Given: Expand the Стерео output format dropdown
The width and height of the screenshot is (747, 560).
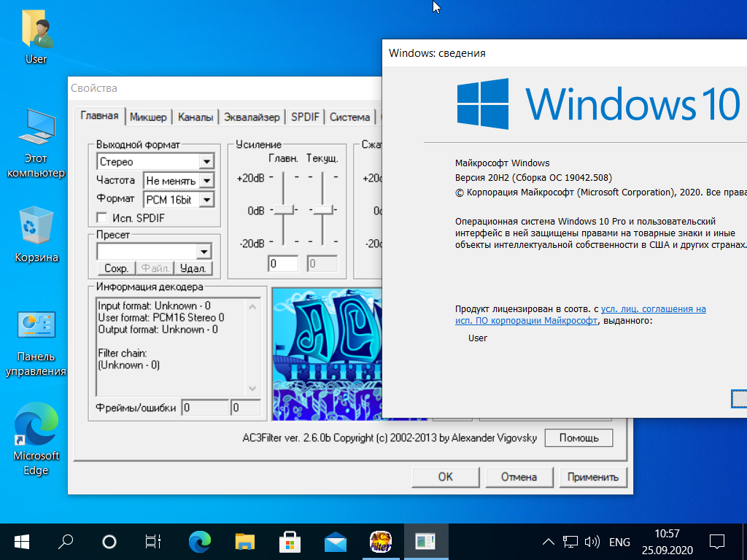Looking at the screenshot, I should coord(206,161).
